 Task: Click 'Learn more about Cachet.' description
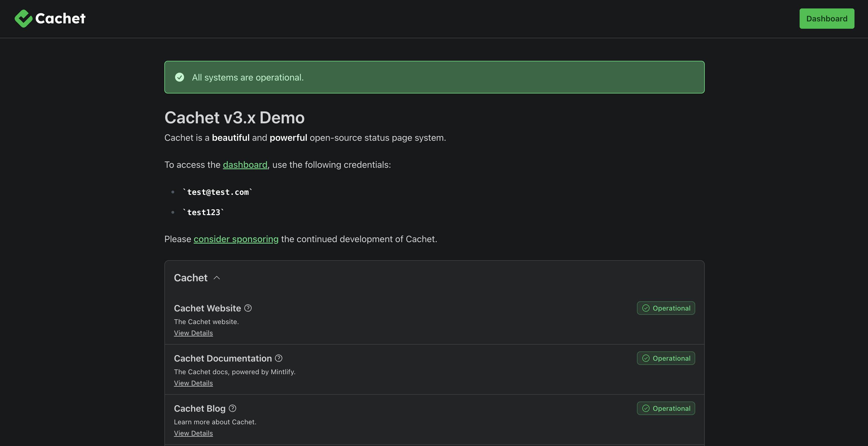point(215,422)
